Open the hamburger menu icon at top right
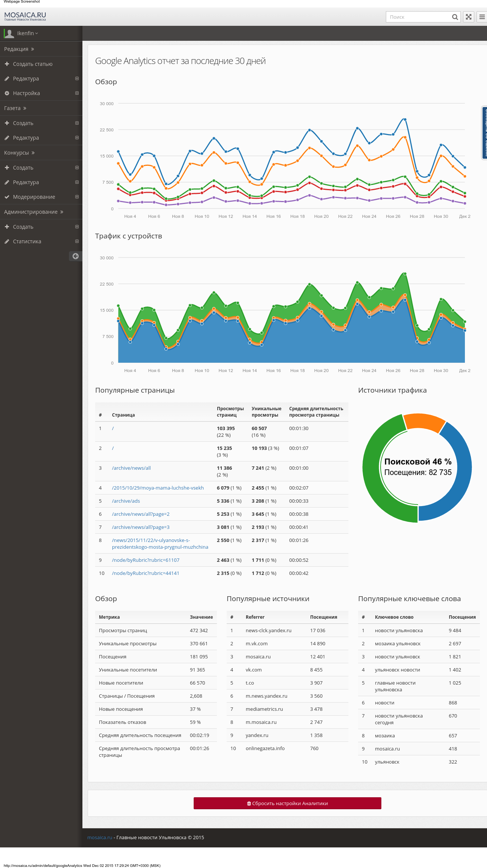The width and height of the screenshot is (487, 868). pos(482,17)
